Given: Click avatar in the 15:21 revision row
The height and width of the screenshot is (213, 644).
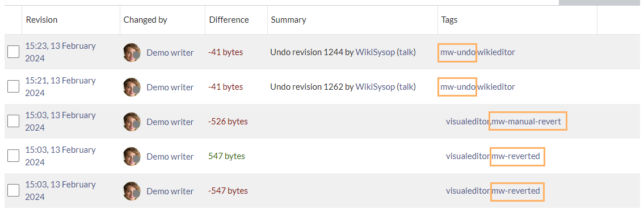Looking at the screenshot, I should click(132, 87).
